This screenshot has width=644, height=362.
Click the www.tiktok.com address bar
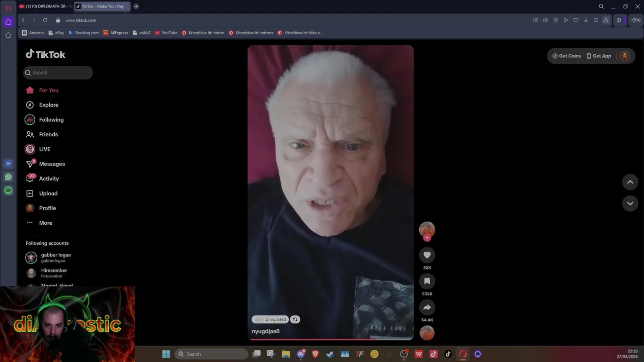[80, 20]
